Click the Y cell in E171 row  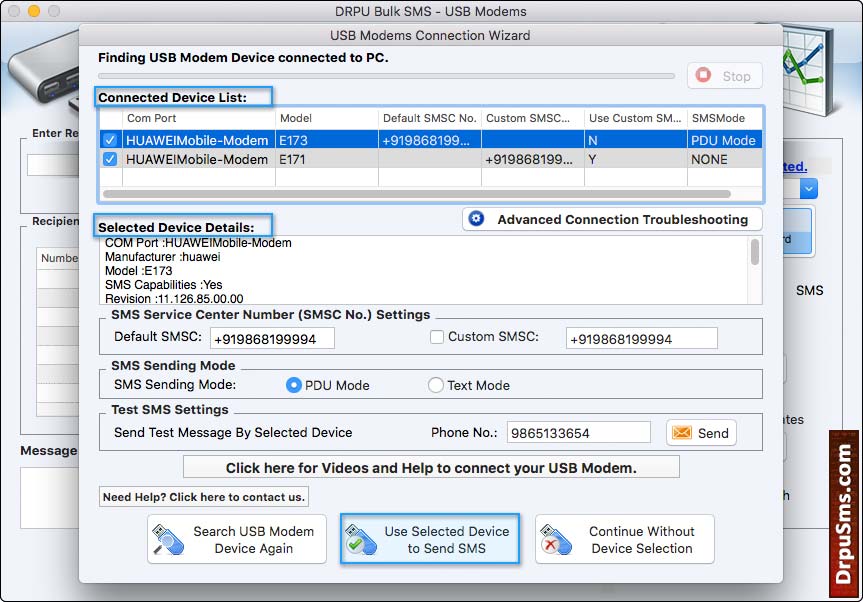click(x=636, y=160)
